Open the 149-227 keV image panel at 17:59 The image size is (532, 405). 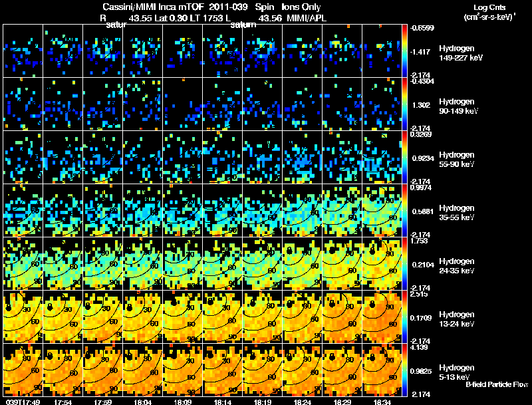(x=103, y=51)
